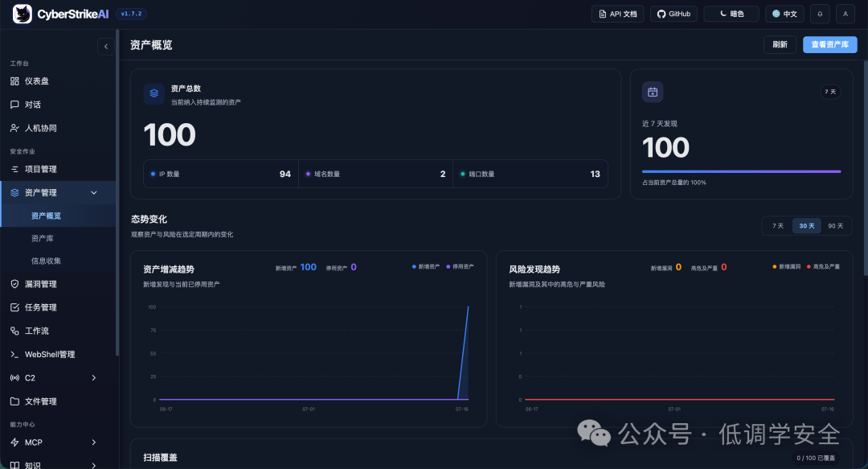Expand the 知识 submenu chevron

(x=93, y=465)
